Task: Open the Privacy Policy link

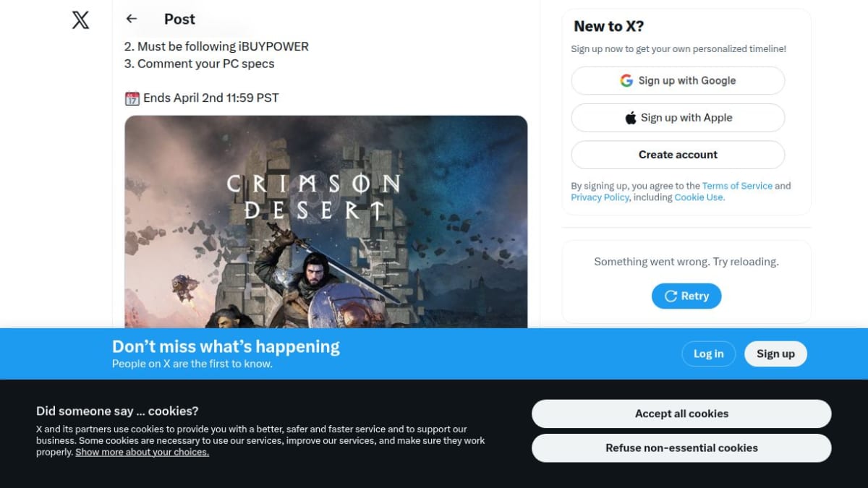Action: coord(600,197)
